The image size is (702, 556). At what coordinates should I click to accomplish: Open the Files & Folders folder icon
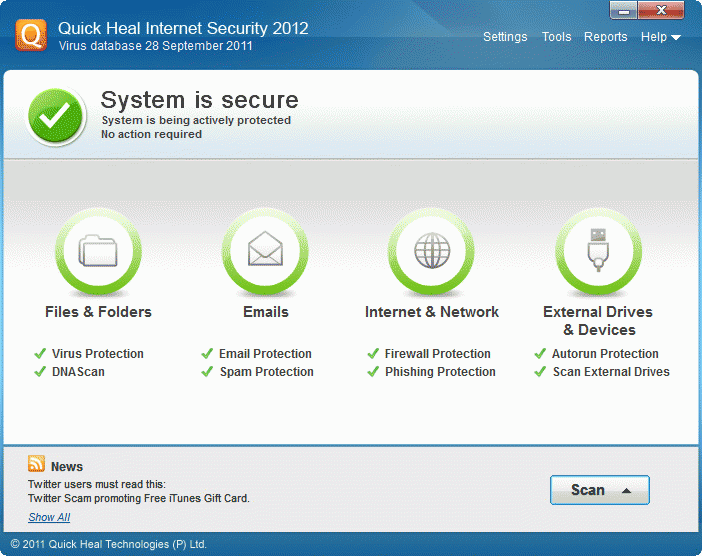pyautogui.click(x=98, y=252)
